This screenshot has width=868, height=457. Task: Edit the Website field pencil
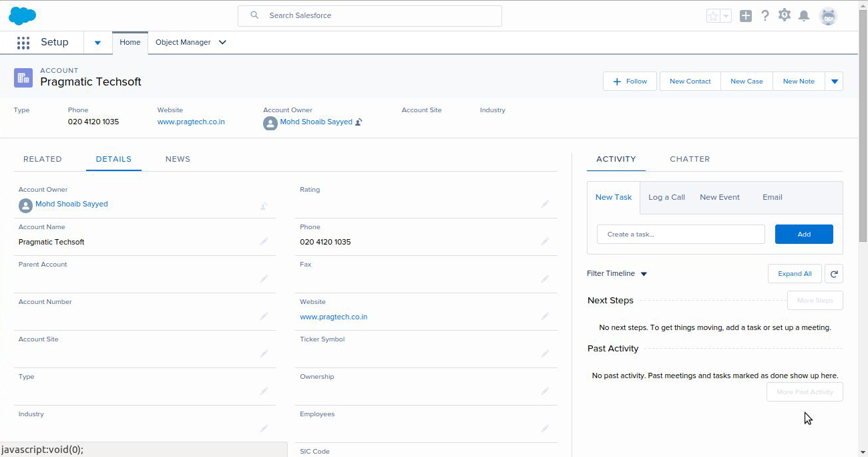coord(546,316)
